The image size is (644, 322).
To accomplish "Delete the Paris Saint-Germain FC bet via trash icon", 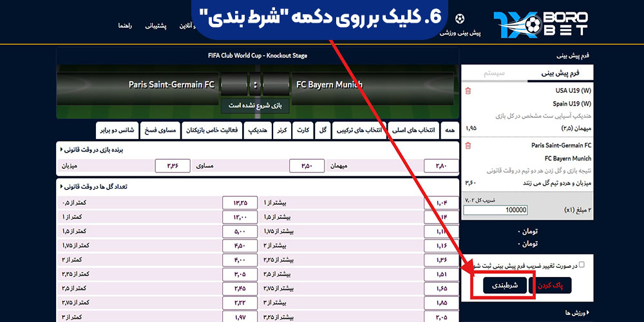I will tap(468, 146).
